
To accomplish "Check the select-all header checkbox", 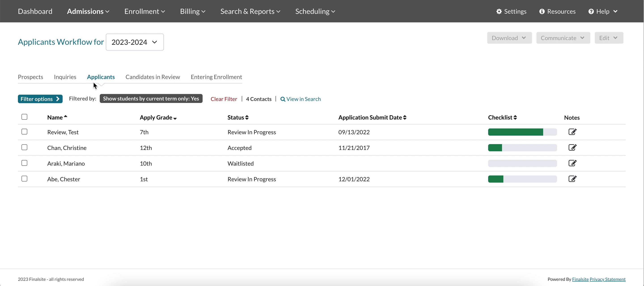I will [x=24, y=117].
